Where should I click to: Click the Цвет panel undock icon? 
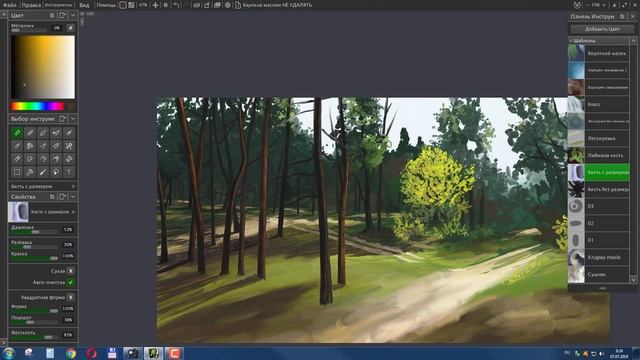pyautogui.click(x=62, y=16)
